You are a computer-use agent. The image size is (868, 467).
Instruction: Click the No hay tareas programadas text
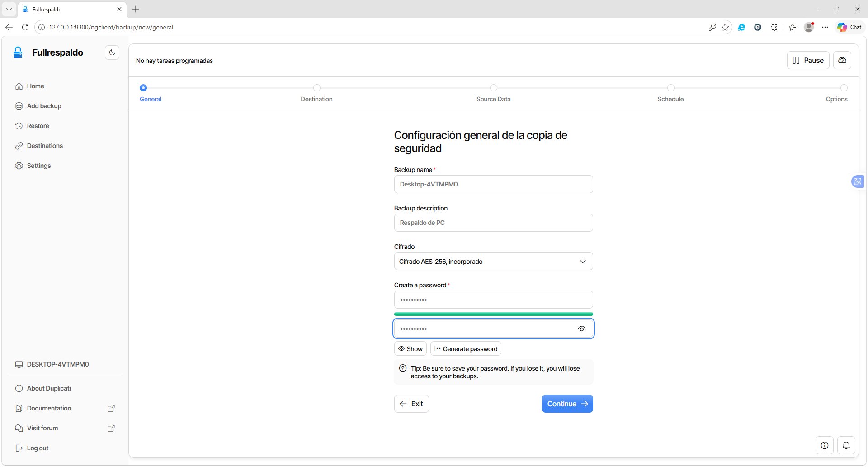pos(175,61)
